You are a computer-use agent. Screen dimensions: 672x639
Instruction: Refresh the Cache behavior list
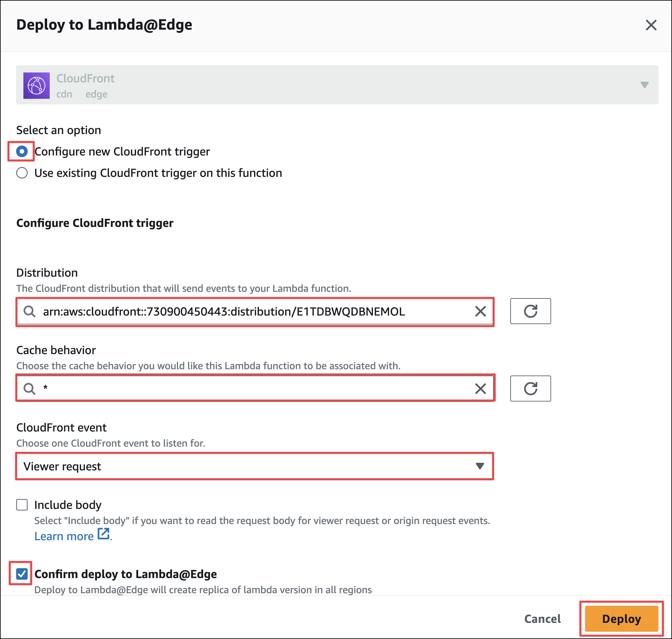pyautogui.click(x=530, y=389)
